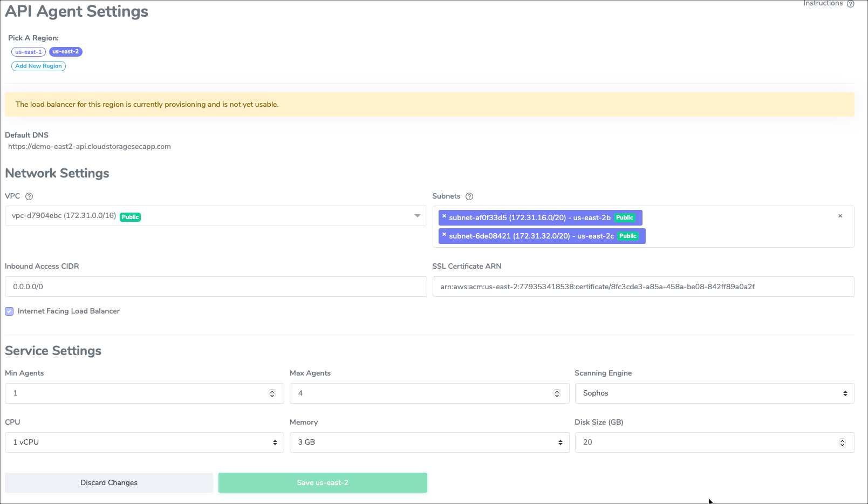This screenshot has width=868, height=504.
Task: Click the Max Agents stepper arrows
Action: click(x=557, y=393)
